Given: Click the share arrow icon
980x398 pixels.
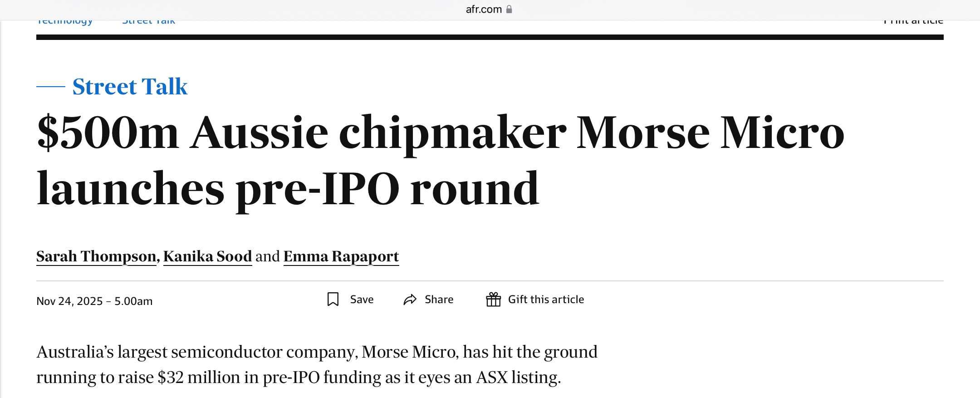Looking at the screenshot, I should (410, 300).
